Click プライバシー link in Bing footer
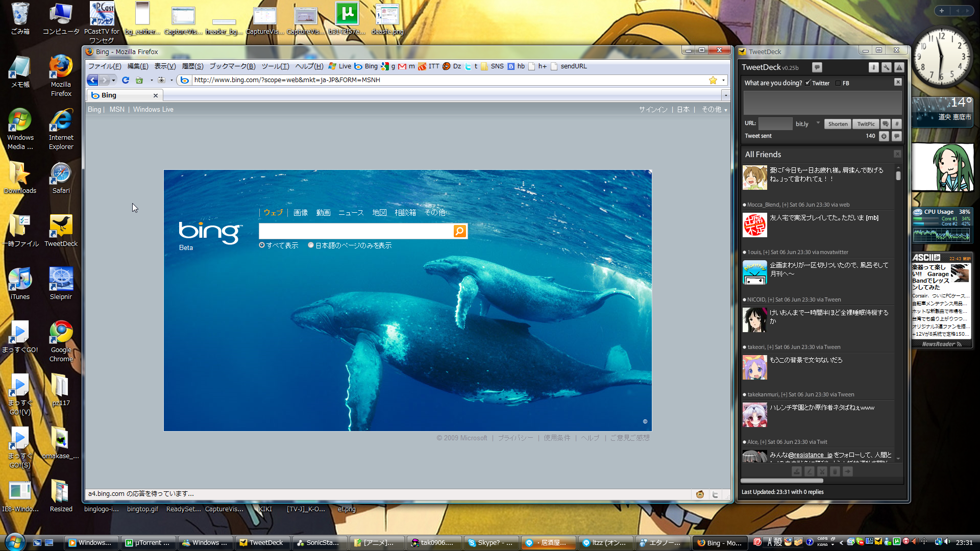The image size is (980, 551). pos(516,438)
